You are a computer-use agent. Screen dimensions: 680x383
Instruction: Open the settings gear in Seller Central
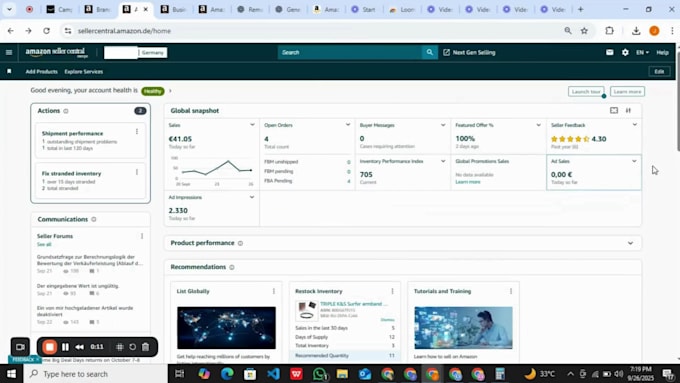625,52
